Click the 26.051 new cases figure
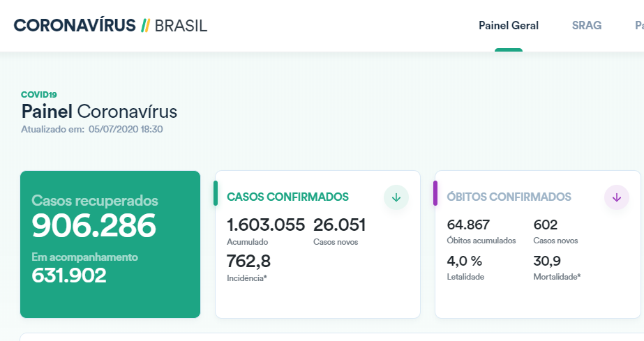The height and width of the screenshot is (341, 644). pos(340,225)
